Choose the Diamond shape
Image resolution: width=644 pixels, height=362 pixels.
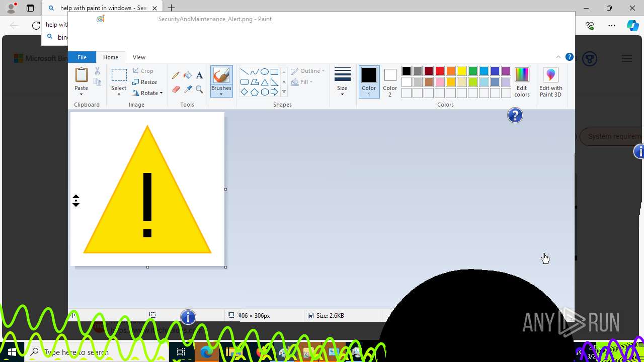(x=244, y=92)
